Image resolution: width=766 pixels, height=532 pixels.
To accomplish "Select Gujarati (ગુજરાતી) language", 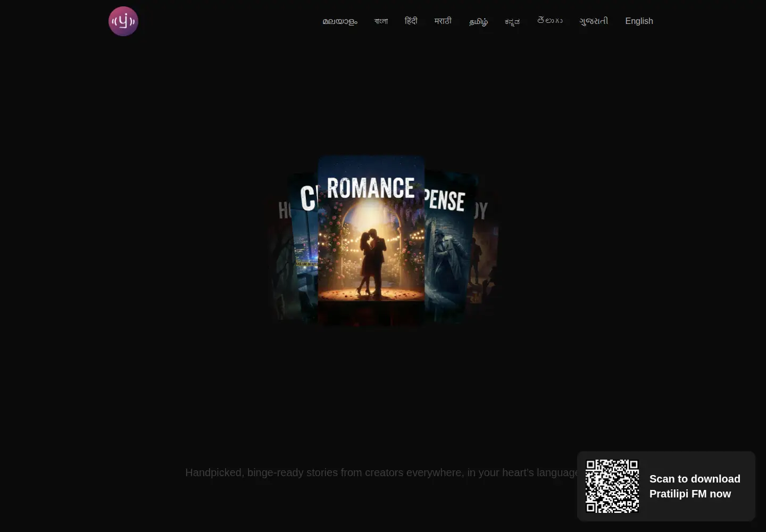I will [594, 21].
